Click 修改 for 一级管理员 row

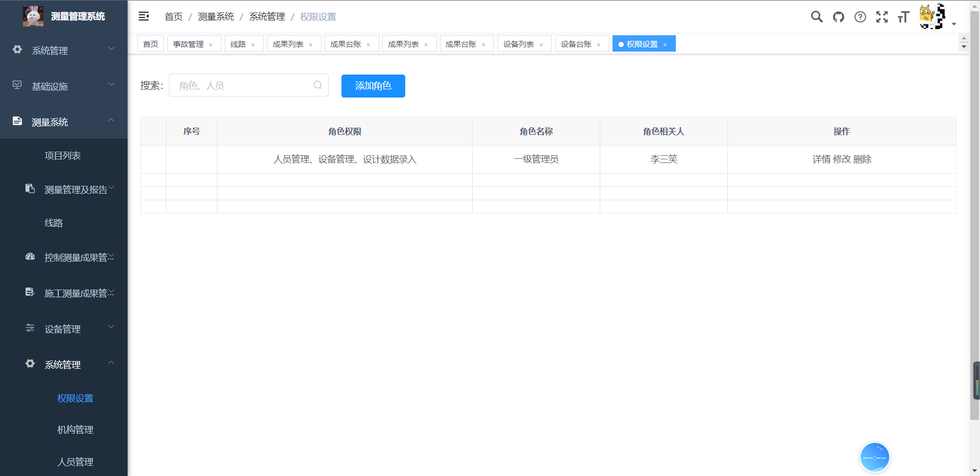[842, 159]
